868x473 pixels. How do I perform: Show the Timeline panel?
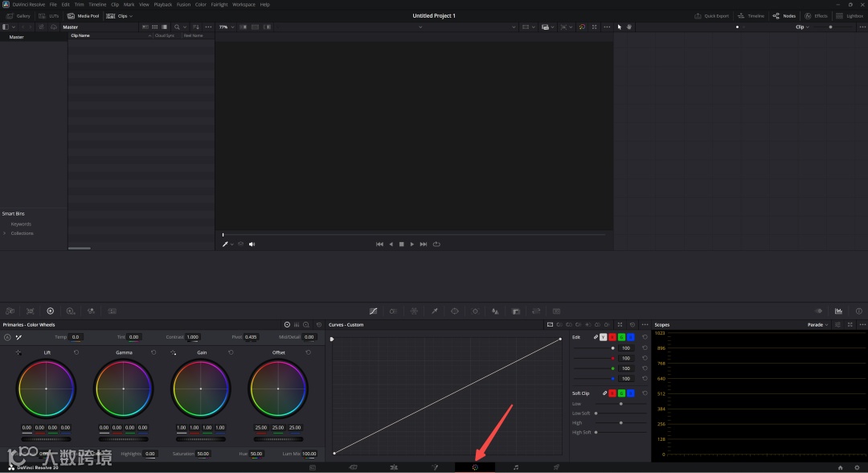pos(751,16)
